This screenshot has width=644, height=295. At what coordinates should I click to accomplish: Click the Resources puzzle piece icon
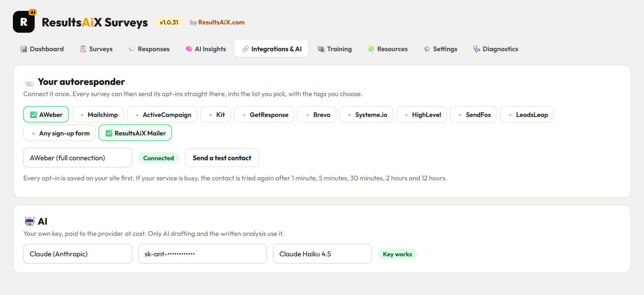[x=371, y=49]
